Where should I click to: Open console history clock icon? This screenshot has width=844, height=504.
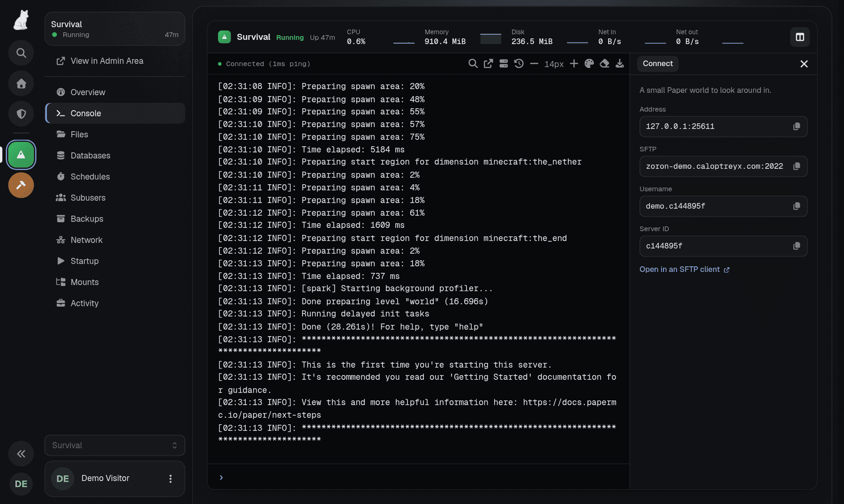click(519, 64)
